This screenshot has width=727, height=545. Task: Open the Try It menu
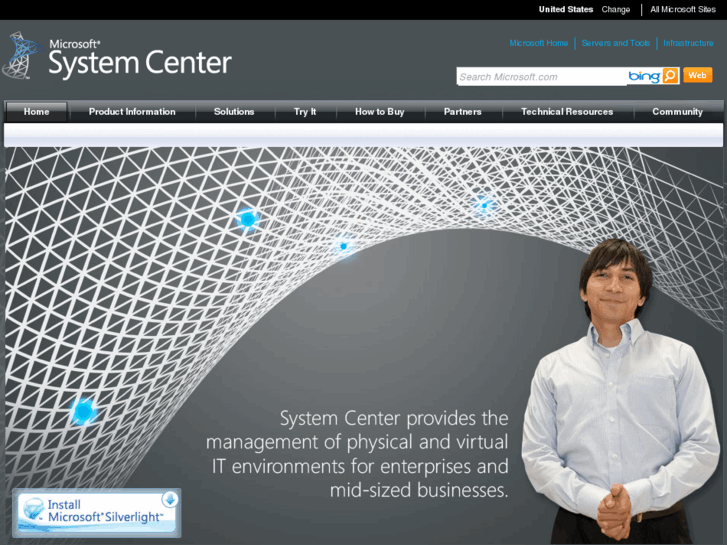(x=305, y=112)
